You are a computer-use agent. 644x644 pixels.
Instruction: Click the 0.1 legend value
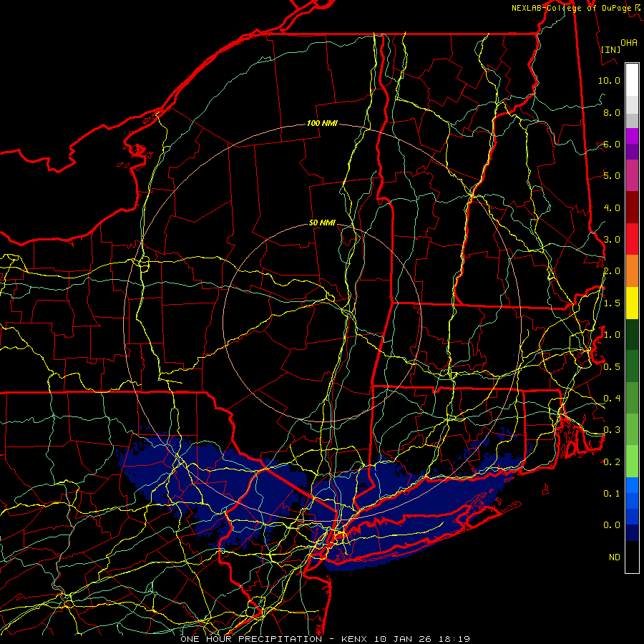[611, 494]
